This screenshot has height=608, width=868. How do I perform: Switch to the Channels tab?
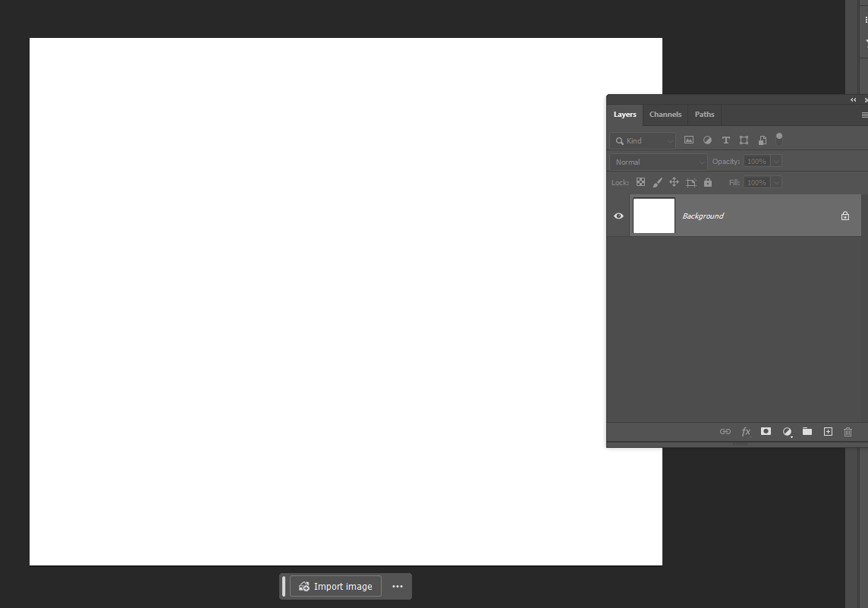click(x=665, y=114)
